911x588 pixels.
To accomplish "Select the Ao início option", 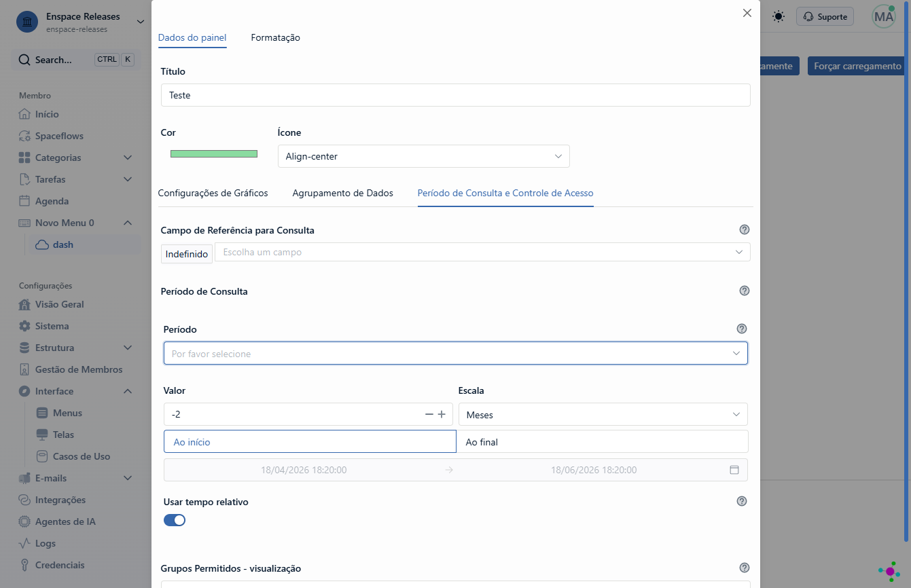I will (x=310, y=441).
